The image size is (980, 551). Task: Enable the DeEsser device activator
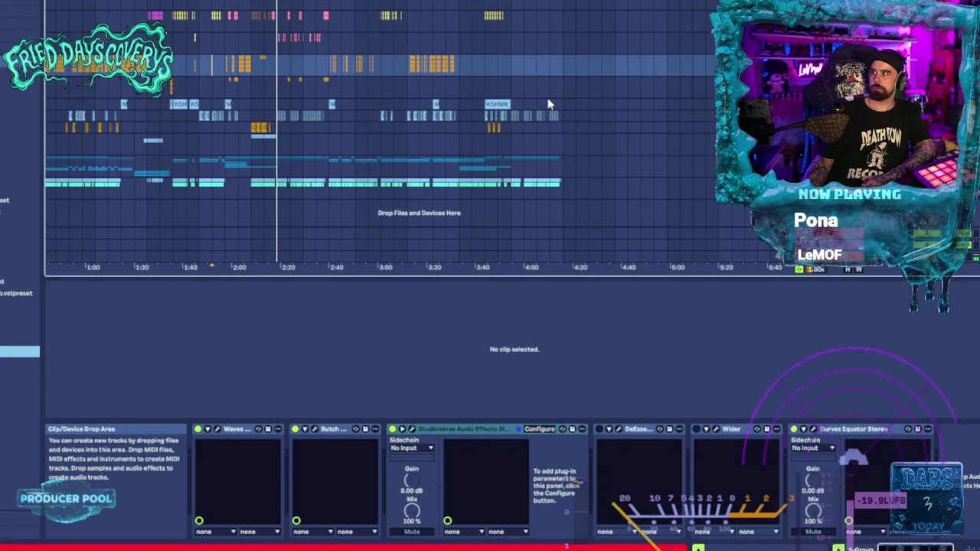click(599, 429)
